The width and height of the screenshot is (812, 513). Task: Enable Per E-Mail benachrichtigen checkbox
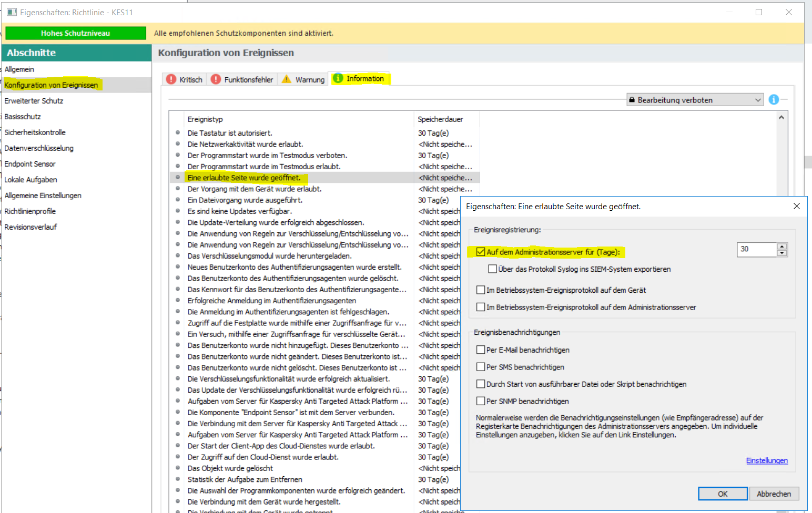point(481,350)
